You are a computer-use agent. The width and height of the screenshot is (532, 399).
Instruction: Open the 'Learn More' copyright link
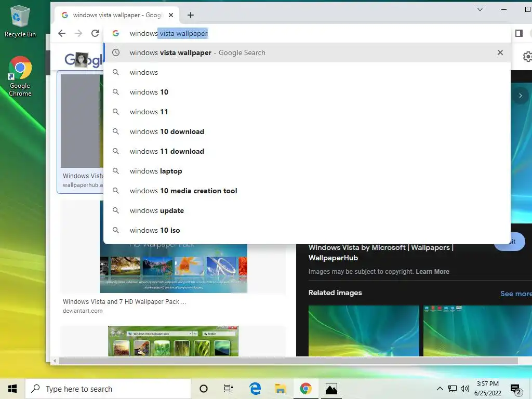coord(433,271)
